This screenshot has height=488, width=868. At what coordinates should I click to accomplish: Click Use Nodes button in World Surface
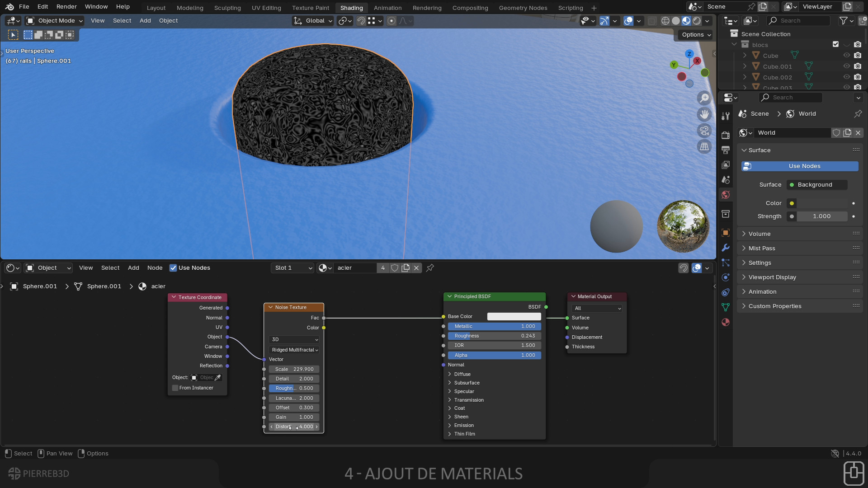800,166
